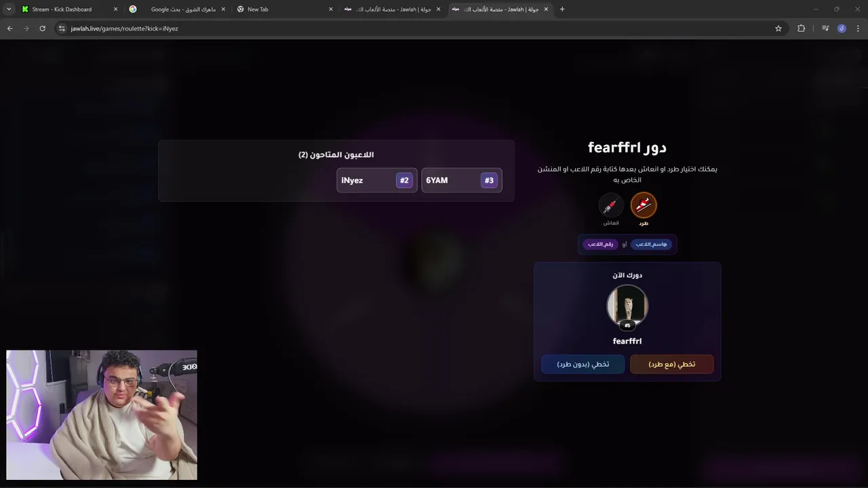
Task: Click the 'دورك الآن' label
Action: [x=627, y=275]
